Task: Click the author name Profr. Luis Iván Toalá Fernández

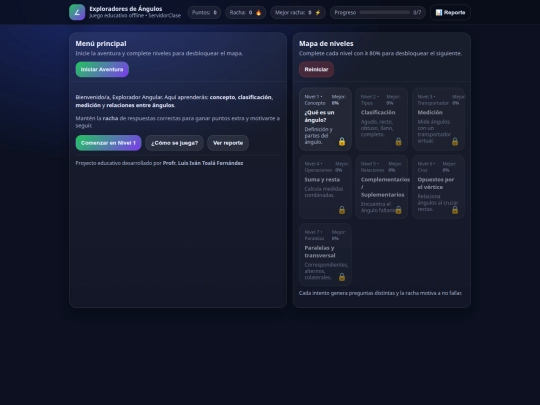Action: click(203, 163)
